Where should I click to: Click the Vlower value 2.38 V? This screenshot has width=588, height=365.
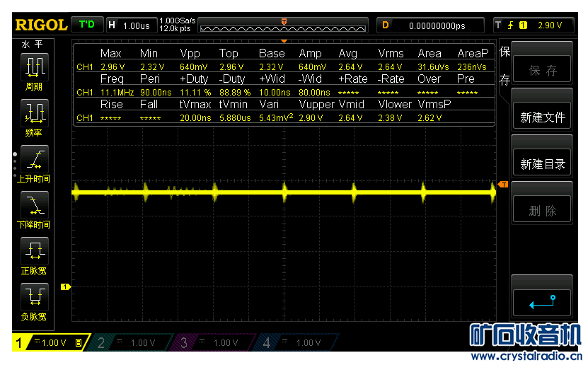[390, 117]
